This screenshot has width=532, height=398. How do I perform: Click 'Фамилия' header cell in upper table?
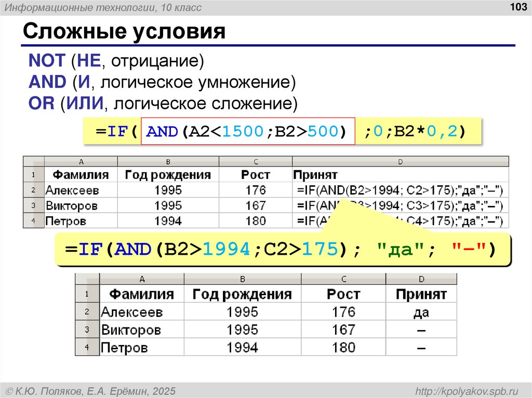(81, 174)
